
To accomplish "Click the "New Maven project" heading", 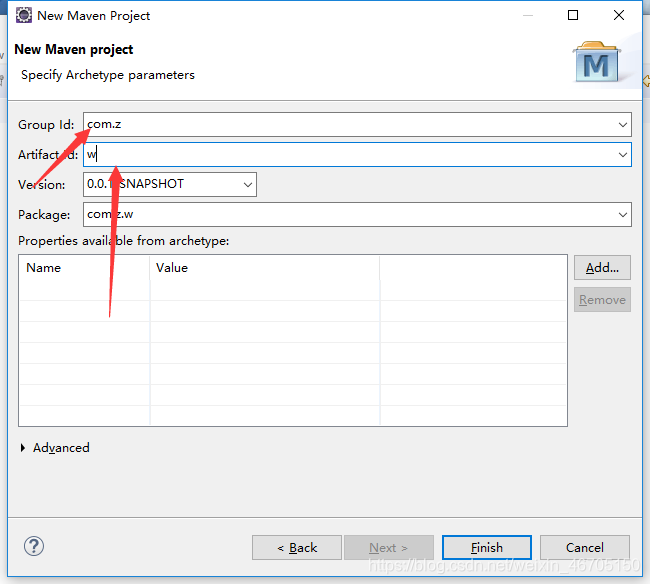I will (x=74, y=49).
